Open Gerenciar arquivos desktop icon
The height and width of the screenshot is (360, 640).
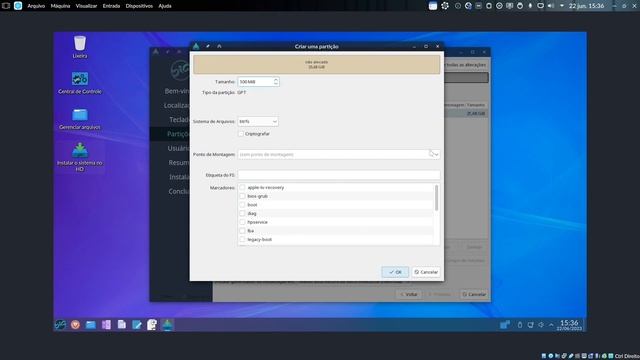80,118
